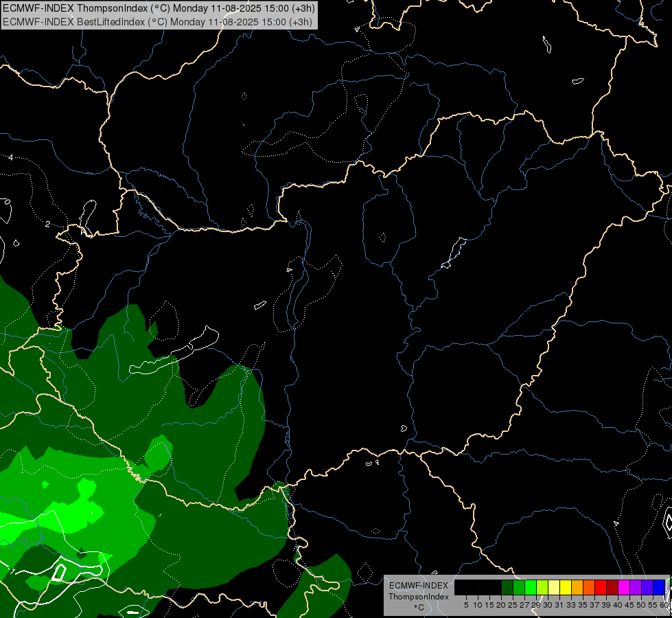Click the contour label 2 on the map
This screenshot has height=618, width=672.
(x=47, y=225)
